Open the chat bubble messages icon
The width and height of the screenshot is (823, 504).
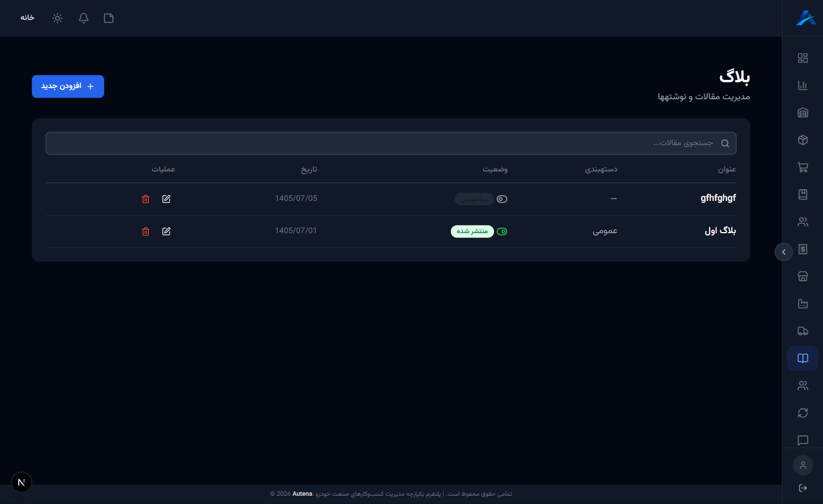click(802, 441)
